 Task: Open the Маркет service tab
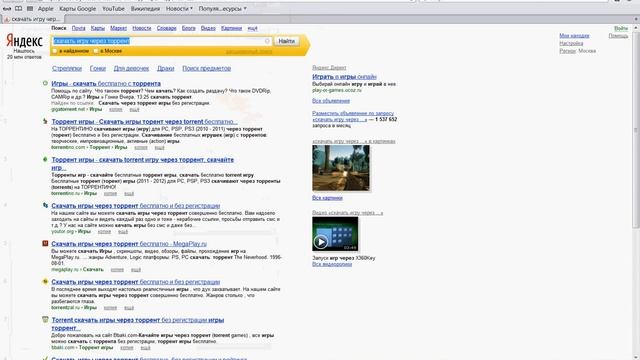(x=118, y=28)
